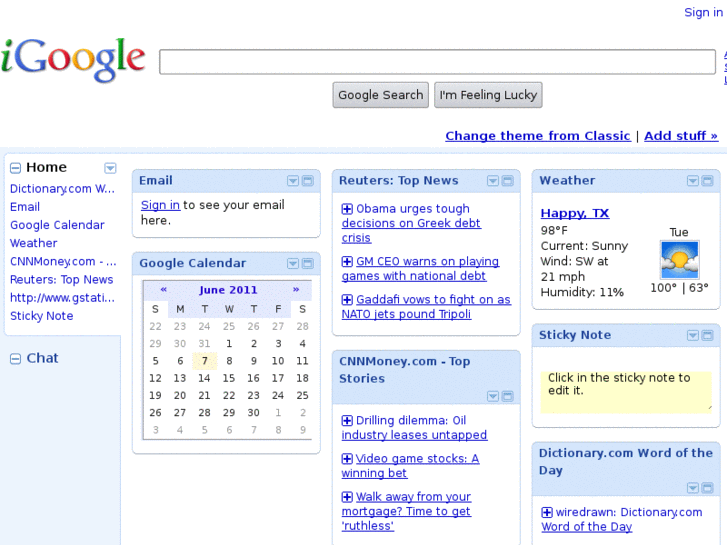Click the sunny weather icon for Tuesday
This screenshot has height=545, width=727.
coord(679,260)
